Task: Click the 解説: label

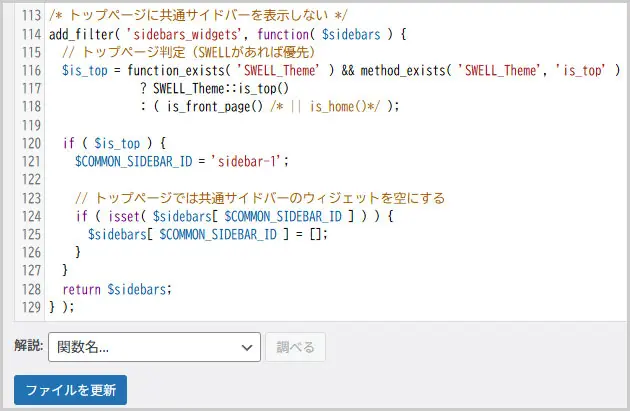Action: tap(29, 345)
